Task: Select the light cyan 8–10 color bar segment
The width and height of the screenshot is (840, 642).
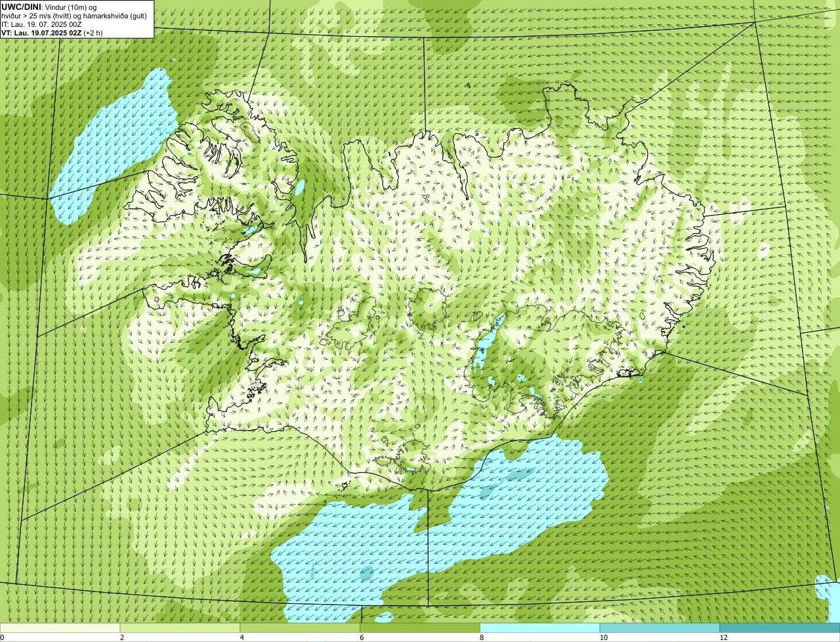Action: pyautogui.click(x=541, y=628)
